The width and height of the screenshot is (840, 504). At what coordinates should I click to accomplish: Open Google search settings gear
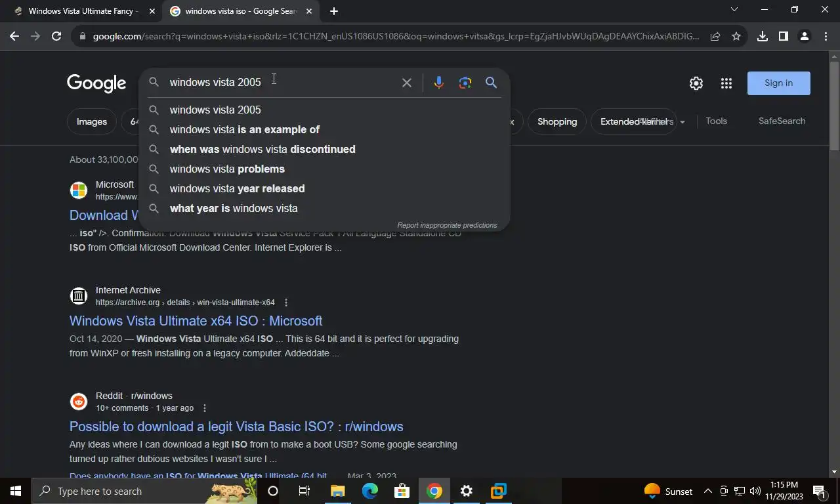tap(696, 83)
